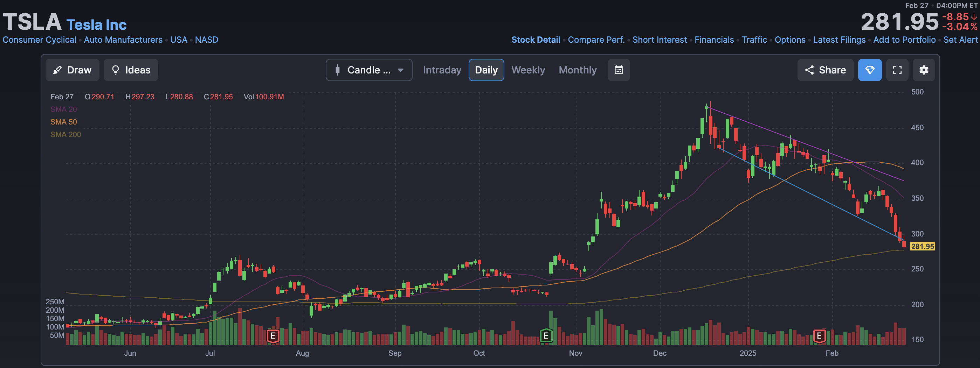
Task: Click the blue diamond premium icon
Action: click(x=870, y=70)
